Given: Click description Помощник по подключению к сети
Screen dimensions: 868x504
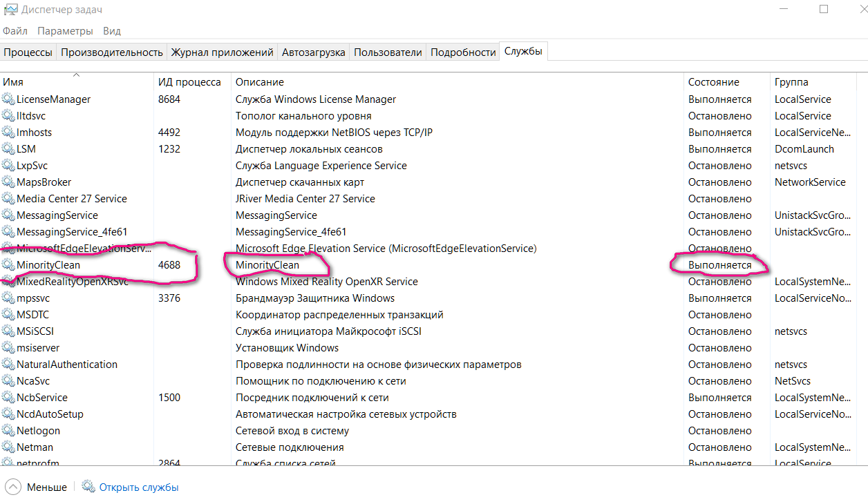Looking at the screenshot, I should (321, 381).
